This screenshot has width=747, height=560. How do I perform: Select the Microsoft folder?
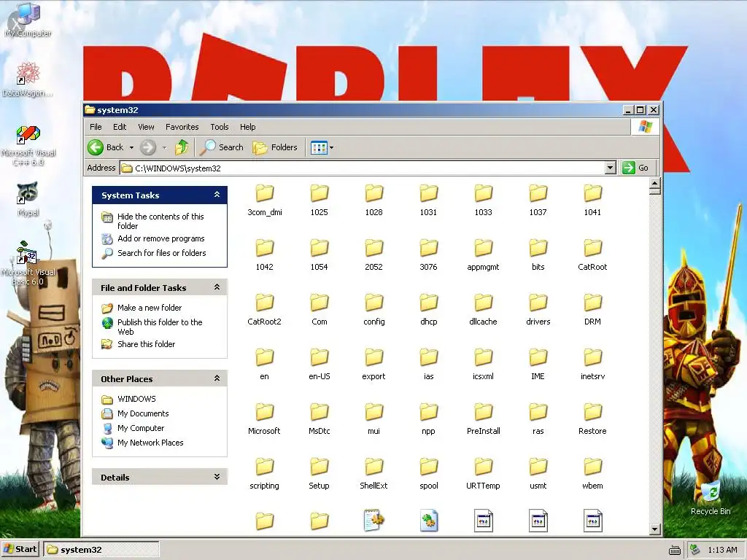coord(264,419)
